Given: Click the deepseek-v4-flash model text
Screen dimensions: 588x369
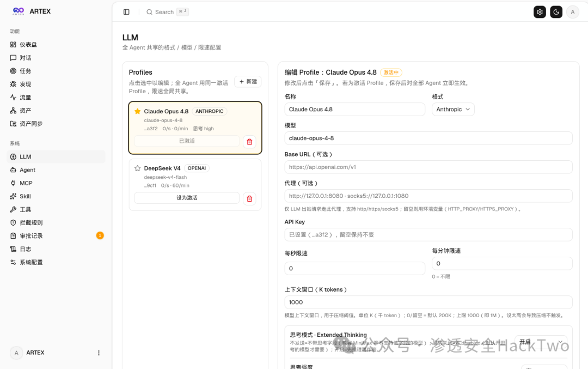Looking at the screenshot, I should (x=166, y=177).
